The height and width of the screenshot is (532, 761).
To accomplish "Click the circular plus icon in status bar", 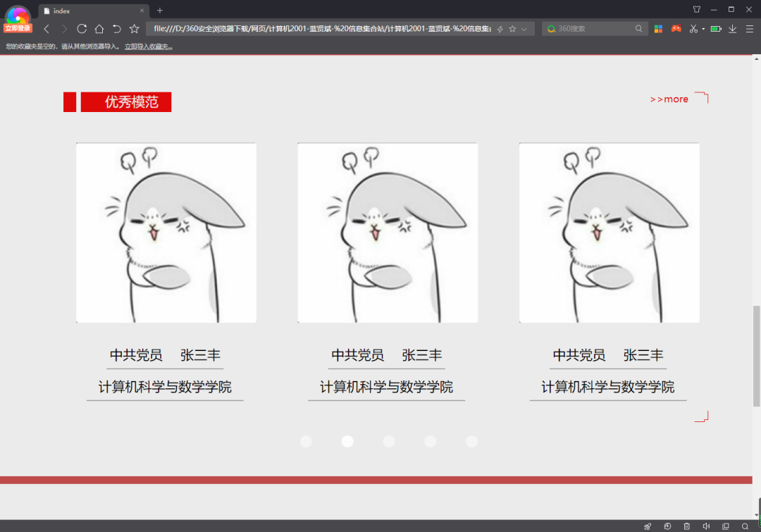I will tap(667, 526).
